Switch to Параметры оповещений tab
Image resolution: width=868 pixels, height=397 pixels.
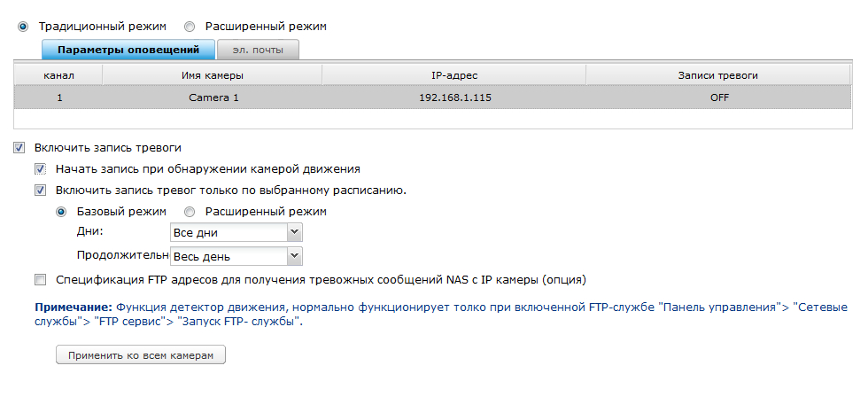click(128, 50)
